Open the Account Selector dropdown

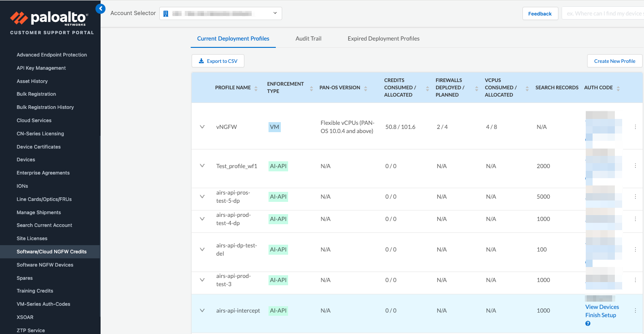(221, 14)
